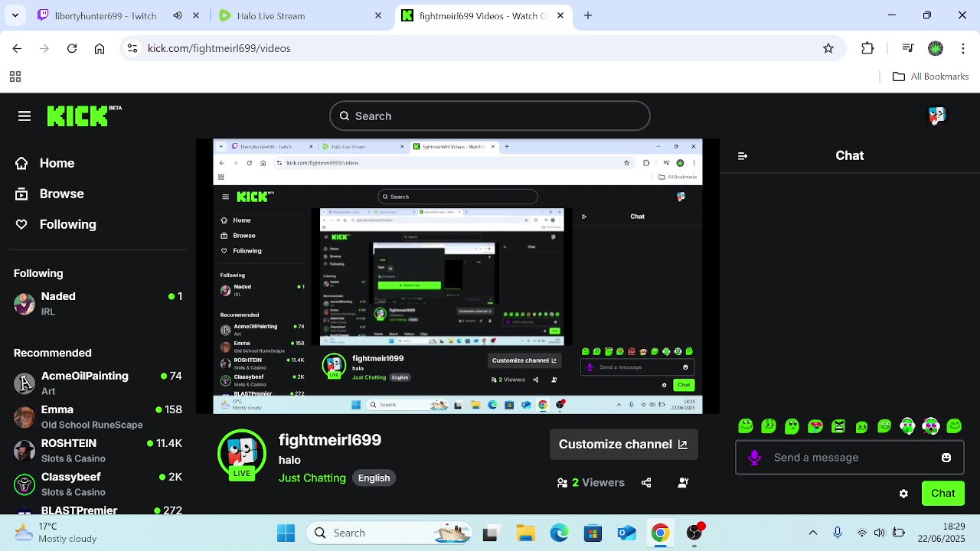Click the fightmeirl699 channel name

coord(330,440)
